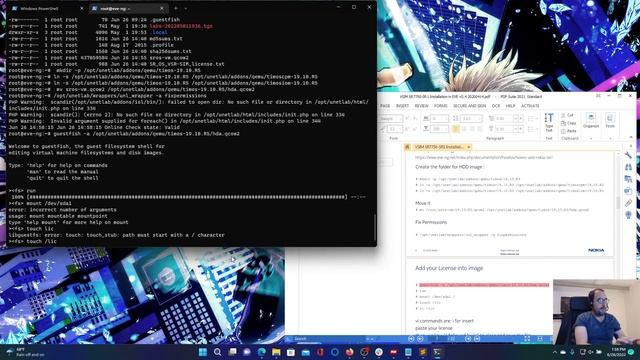
Task: Open the taskbar Search icon
Action: point(217,352)
